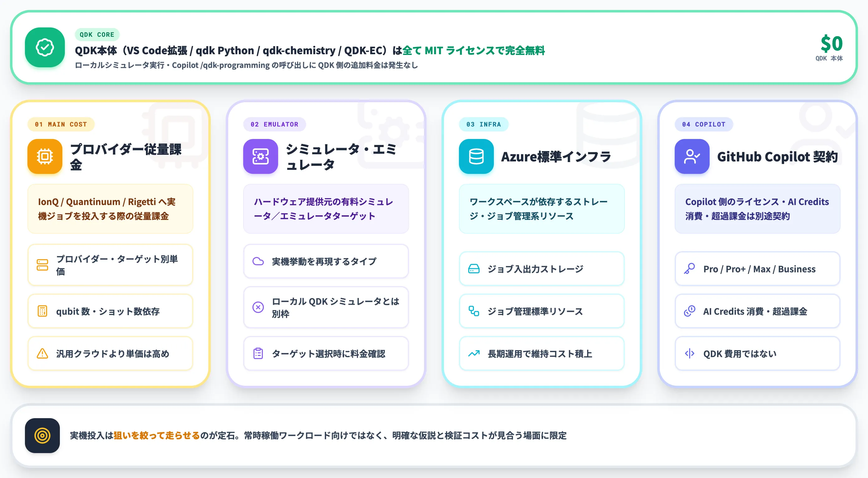Click the Pro / Pro+ / Max / Business row text
This screenshot has height=478, width=868.
(759, 269)
